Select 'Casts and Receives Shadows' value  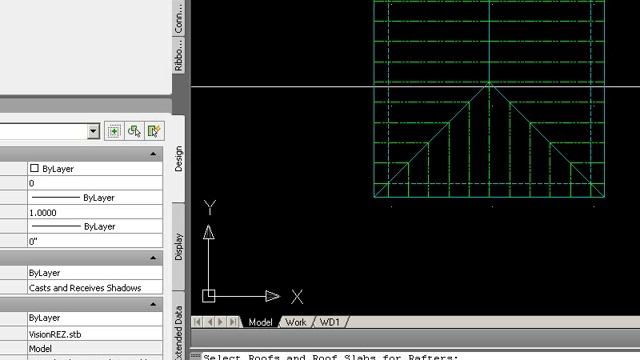click(x=95, y=288)
